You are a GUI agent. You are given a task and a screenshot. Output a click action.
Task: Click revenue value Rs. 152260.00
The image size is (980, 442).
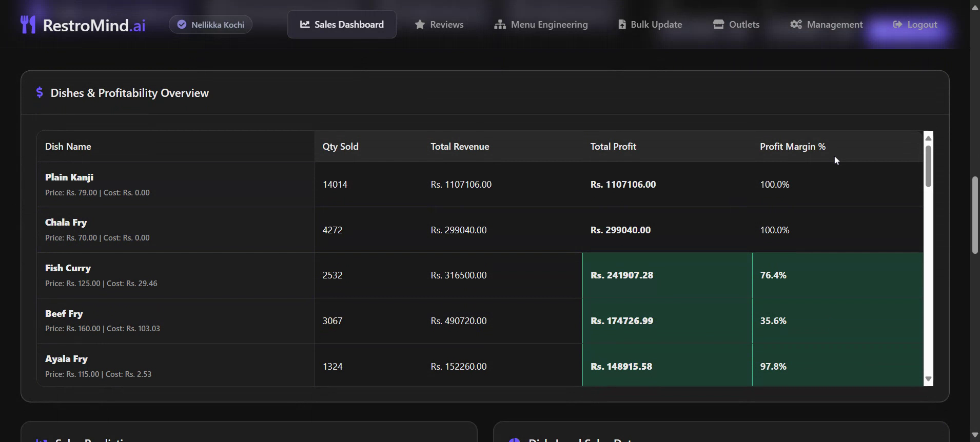pos(459,367)
